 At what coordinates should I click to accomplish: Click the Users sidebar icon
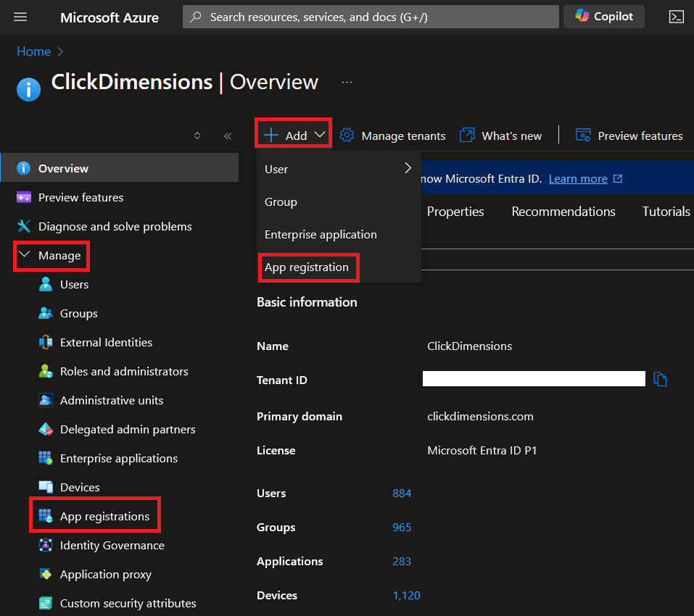[x=46, y=284]
